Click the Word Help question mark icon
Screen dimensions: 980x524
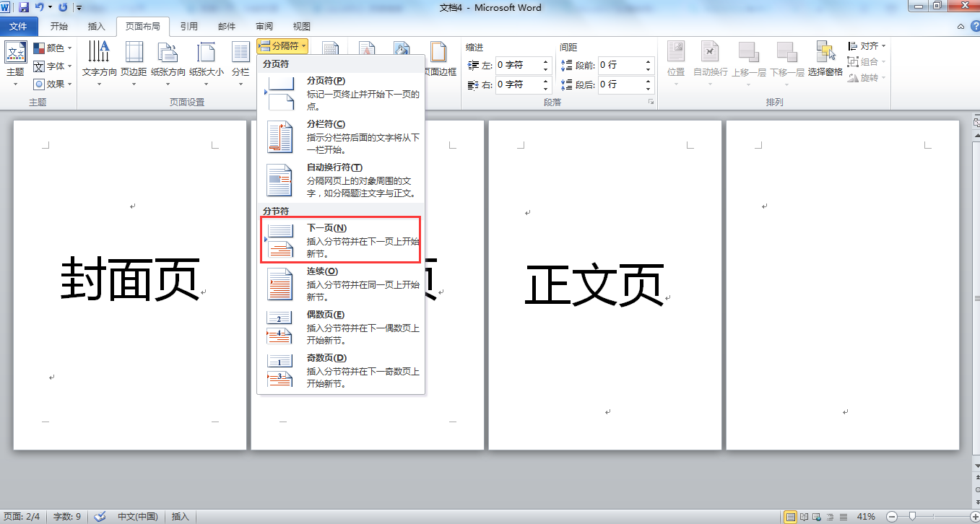point(974,26)
